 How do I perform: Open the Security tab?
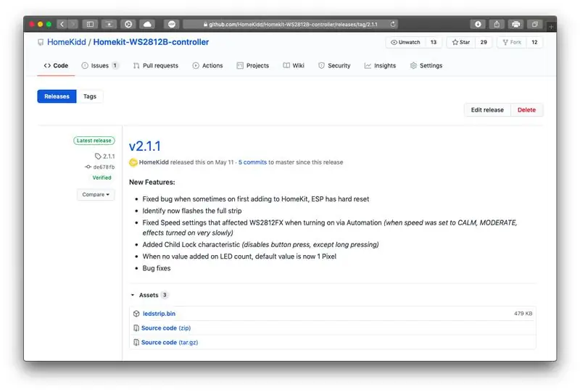coord(334,65)
